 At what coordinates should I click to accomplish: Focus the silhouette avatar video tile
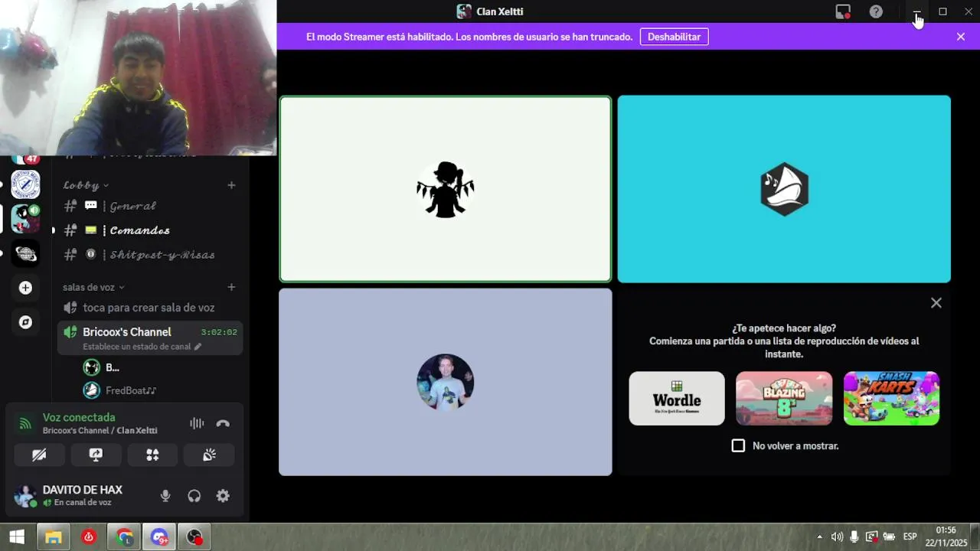point(445,189)
